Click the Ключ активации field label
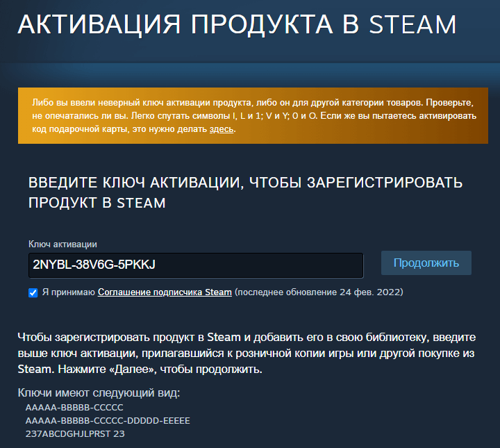Viewport: 500px width, 448px height. tap(62, 244)
